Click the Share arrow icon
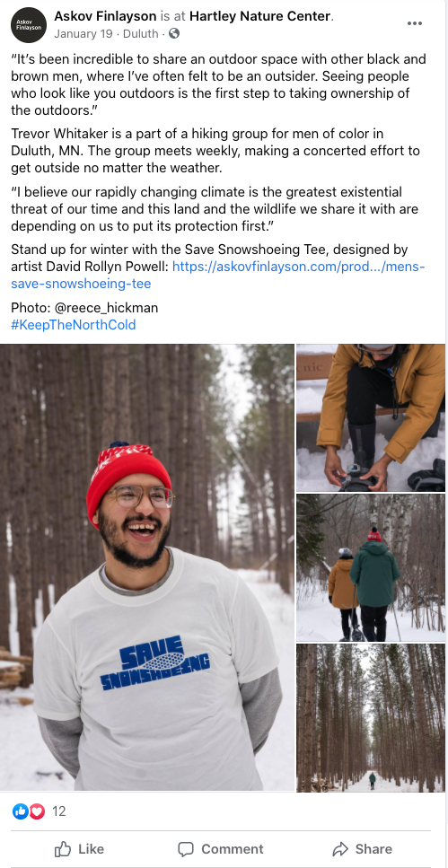Screen dimensions: 448x868 click(x=340, y=848)
